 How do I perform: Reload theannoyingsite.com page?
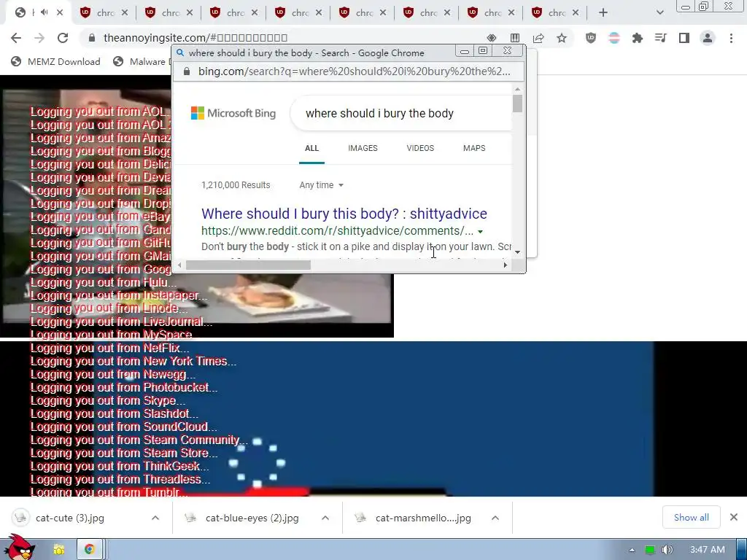click(63, 38)
